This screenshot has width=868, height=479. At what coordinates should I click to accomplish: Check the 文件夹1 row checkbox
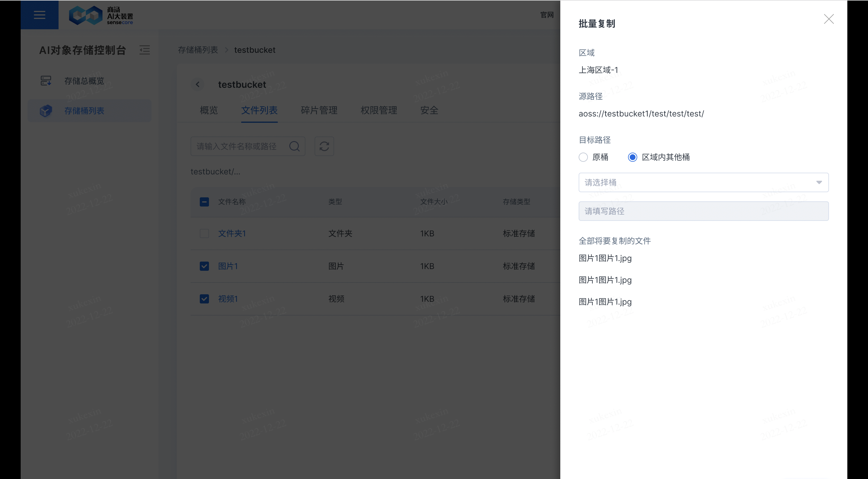(x=204, y=233)
